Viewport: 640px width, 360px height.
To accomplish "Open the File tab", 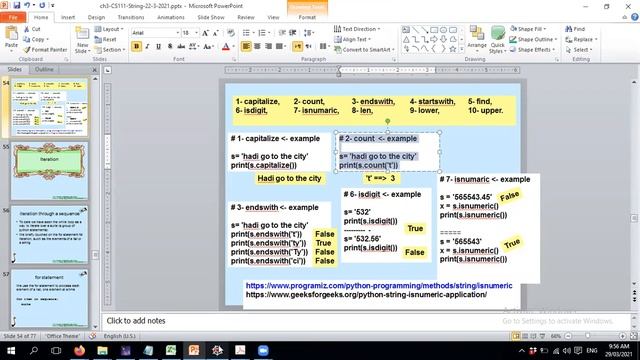I will pyautogui.click(x=13, y=17).
